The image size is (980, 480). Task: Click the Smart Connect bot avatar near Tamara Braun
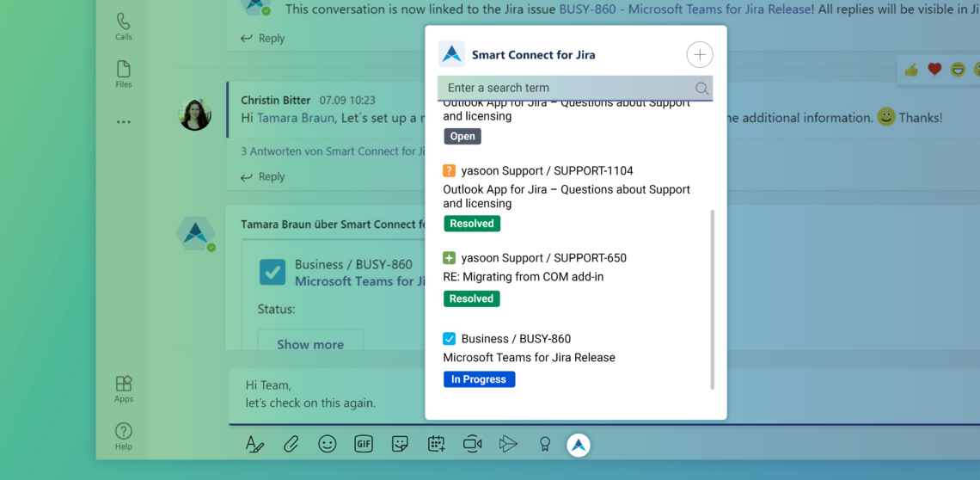pyautogui.click(x=196, y=233)
